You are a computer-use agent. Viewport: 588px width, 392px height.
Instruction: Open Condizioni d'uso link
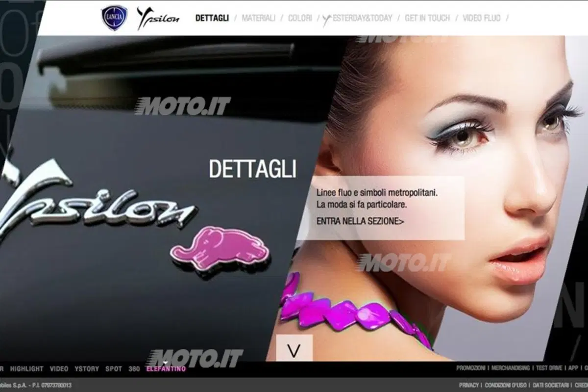506,385
